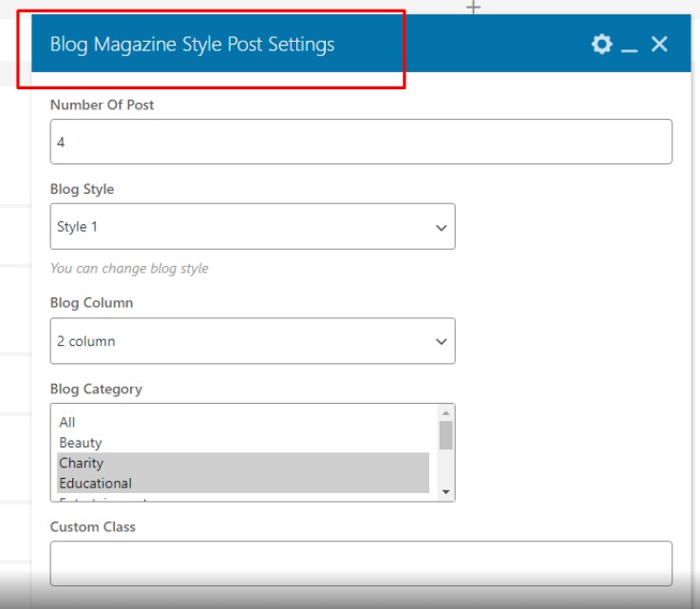Focus the Number Of Post field
Image resolution: width=700 pixels, height=609 pixels.
361,142
